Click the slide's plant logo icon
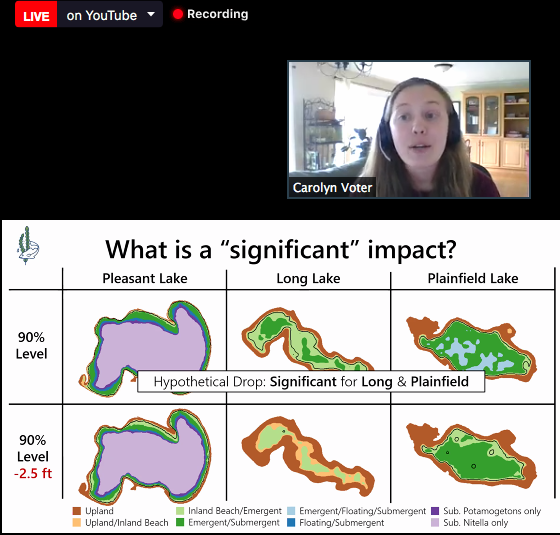 click(x=28, y=245)
